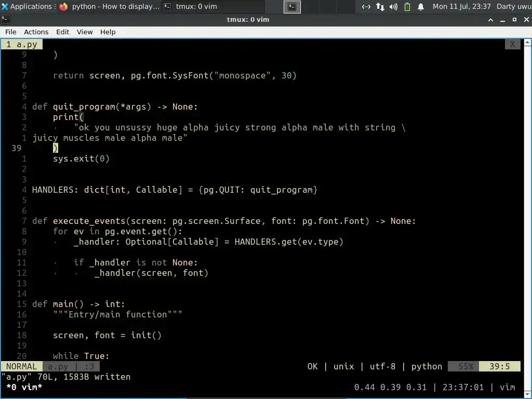Open the View menu
Viewport: 532px width, 399px height.
pyautogui.click(x=85, y=32)
